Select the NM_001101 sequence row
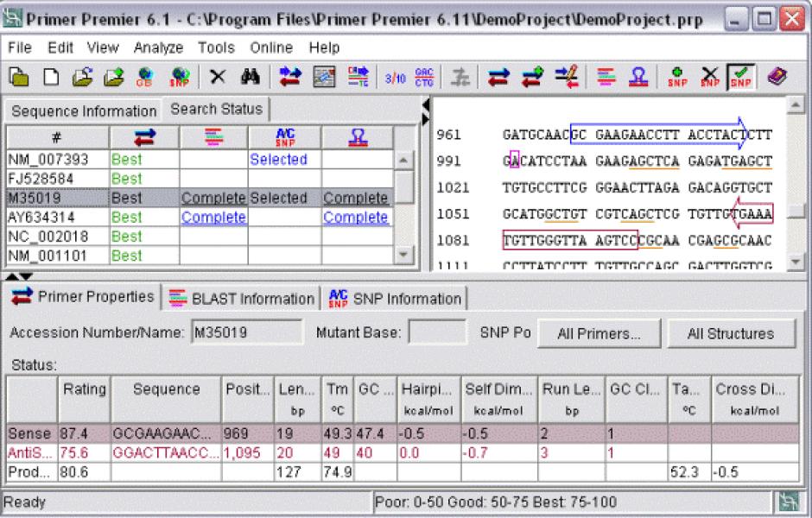Image resolution: width=812 pixels, height=518 pixels. 200,256
